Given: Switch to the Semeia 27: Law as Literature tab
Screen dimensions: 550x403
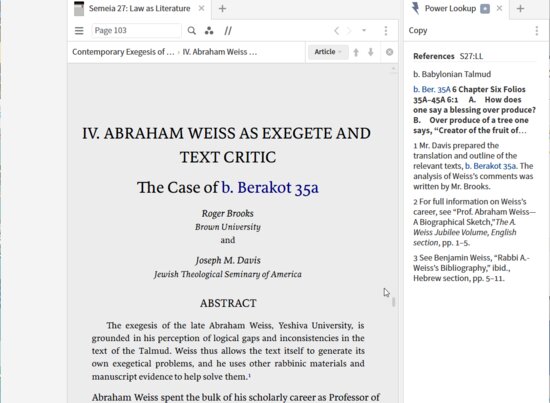Looking at the screenshot, I should [139, 8].
